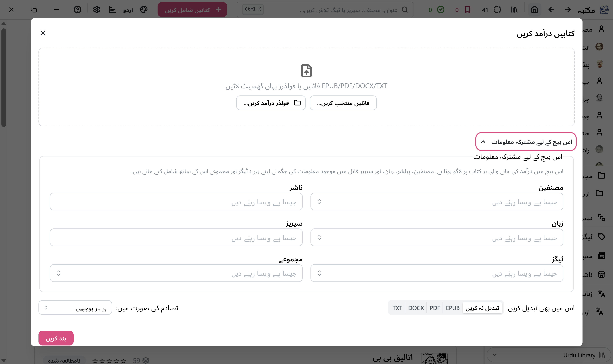Screen dimensions: 613x364
Task: Focus the سیریز input field
Action: [176, 237]
